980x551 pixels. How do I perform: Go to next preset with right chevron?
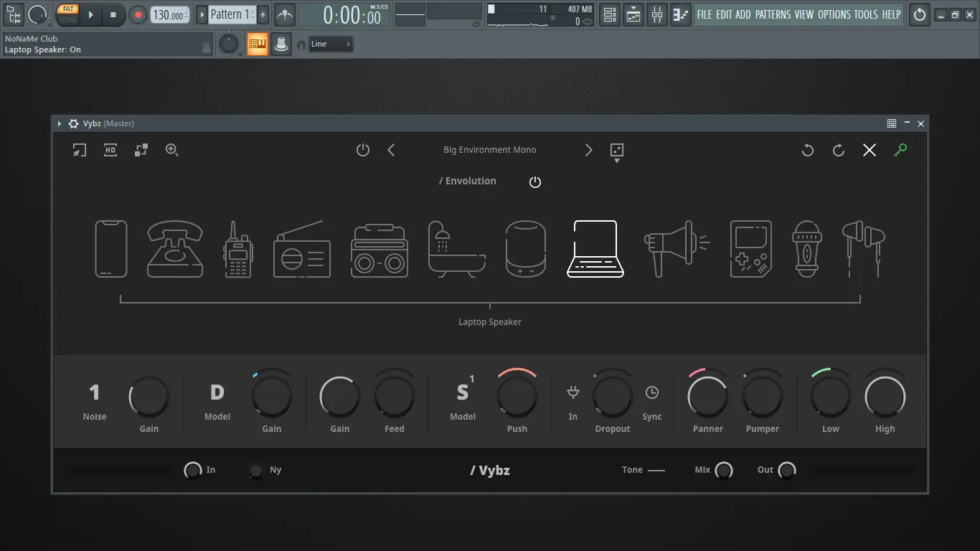coord(588,150)
